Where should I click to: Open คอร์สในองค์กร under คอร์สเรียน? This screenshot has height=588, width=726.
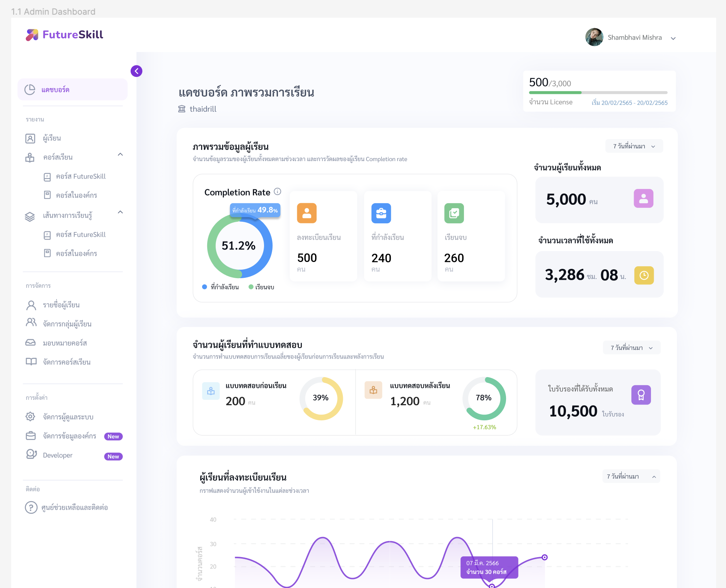[x=77, y=195]
